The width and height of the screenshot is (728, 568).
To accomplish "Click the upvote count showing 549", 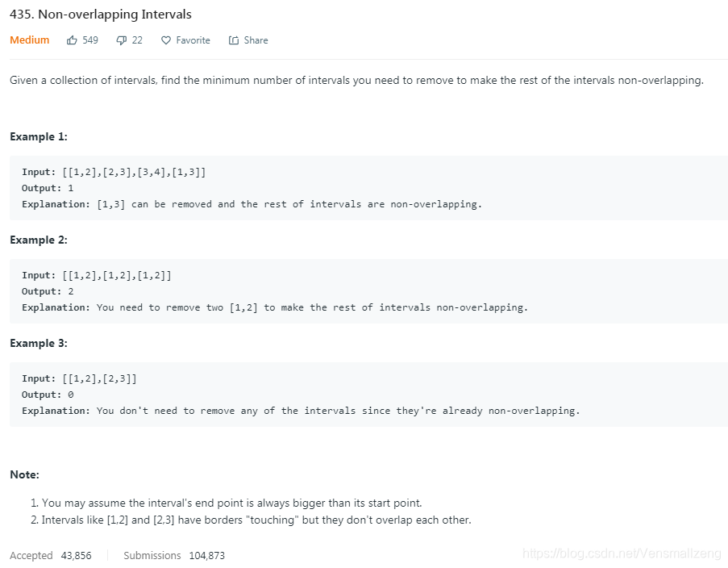I will (89, 40).
